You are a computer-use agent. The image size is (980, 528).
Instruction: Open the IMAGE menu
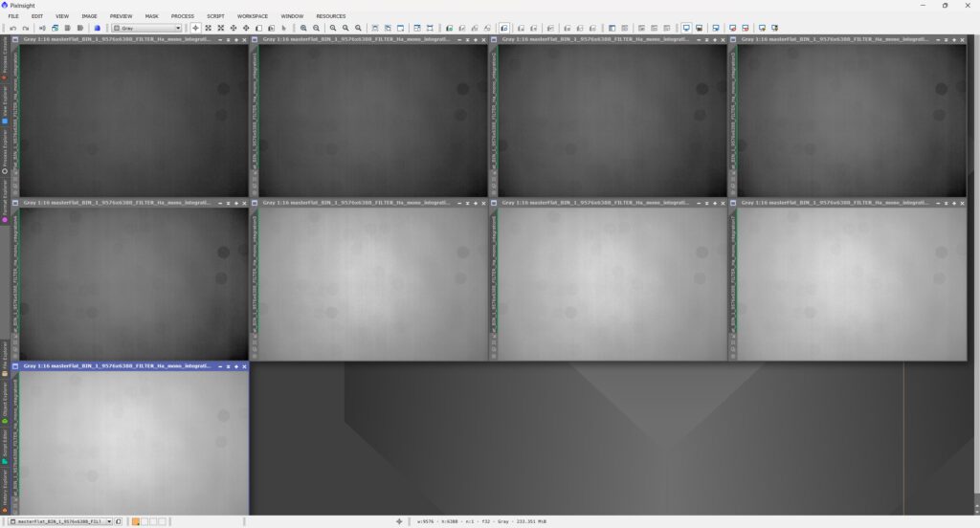click(89, 16)
